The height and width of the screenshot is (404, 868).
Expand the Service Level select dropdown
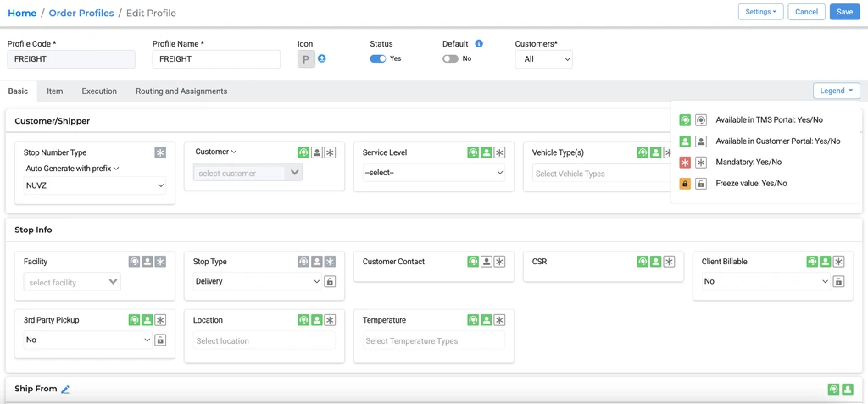433,173
